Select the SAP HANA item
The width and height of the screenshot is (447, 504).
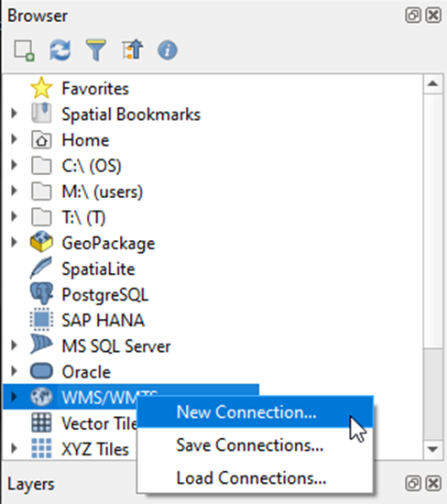tap(103, 320)
